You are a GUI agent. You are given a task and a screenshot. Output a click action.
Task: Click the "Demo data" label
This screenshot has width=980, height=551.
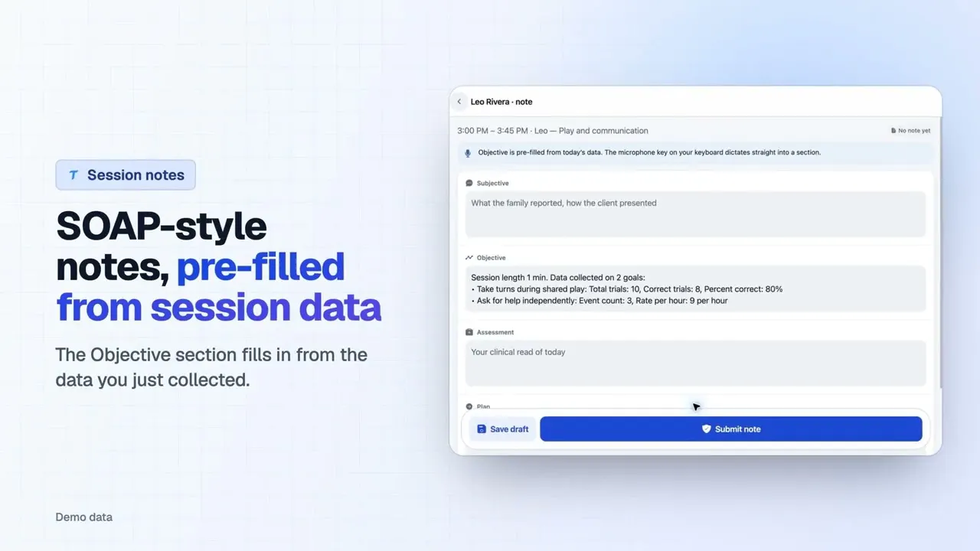[x=84, y=517]
